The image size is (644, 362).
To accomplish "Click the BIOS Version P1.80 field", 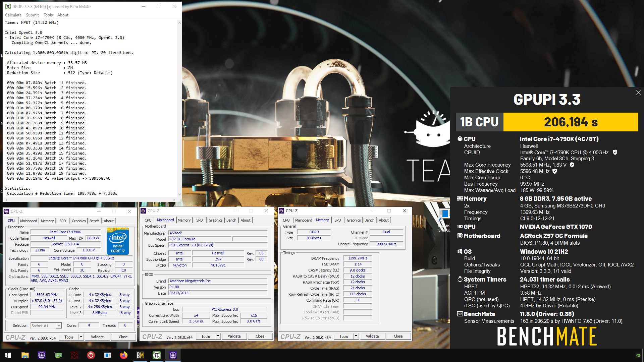I will (x=218, y=287).
